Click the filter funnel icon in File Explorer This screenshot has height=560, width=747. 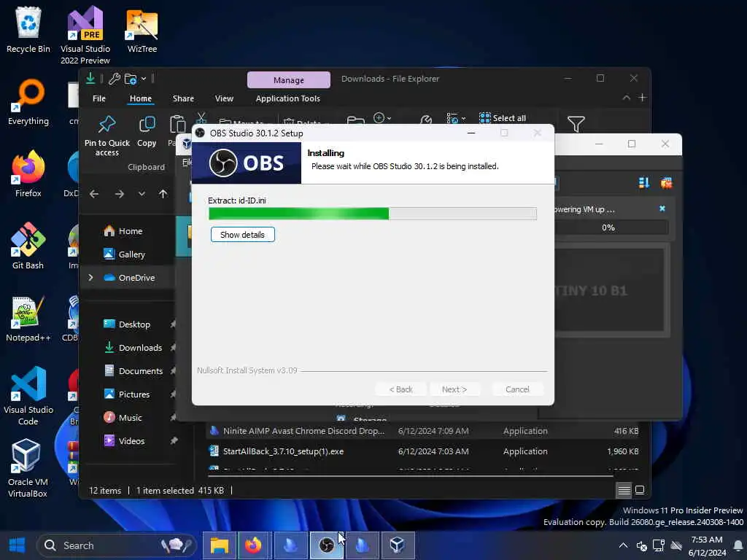[576, 124]
